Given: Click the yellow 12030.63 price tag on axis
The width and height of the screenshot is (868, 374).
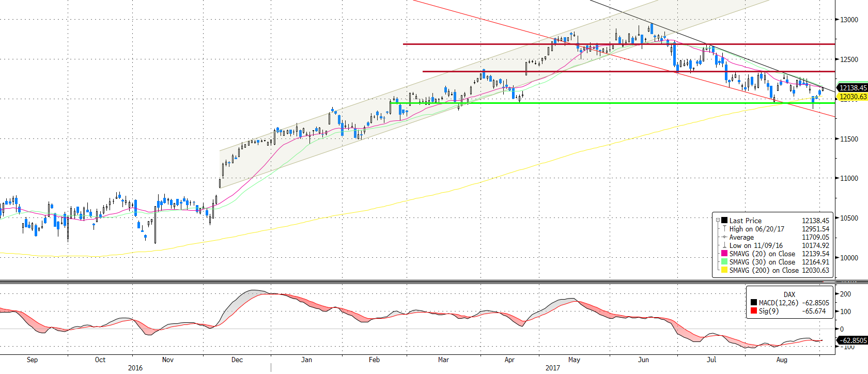Looking at the screenshot, I should pos(852,97).
